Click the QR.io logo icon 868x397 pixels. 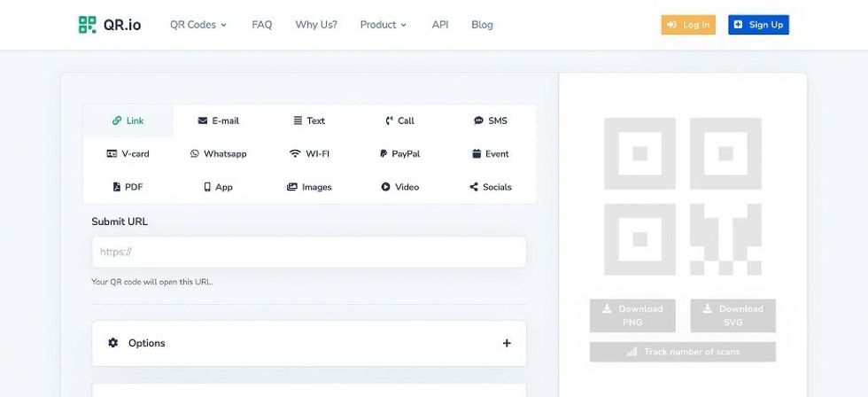pyautogui.click(x=87, y=25)
